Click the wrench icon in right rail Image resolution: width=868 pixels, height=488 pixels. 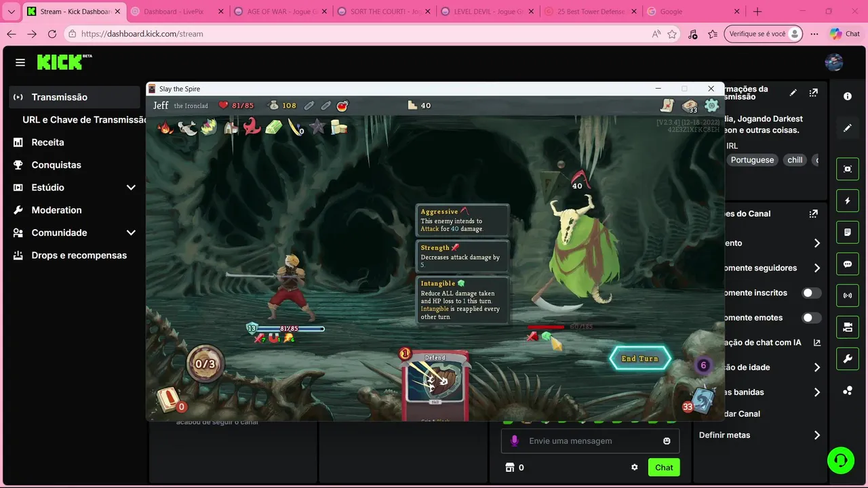coord(848,359)
